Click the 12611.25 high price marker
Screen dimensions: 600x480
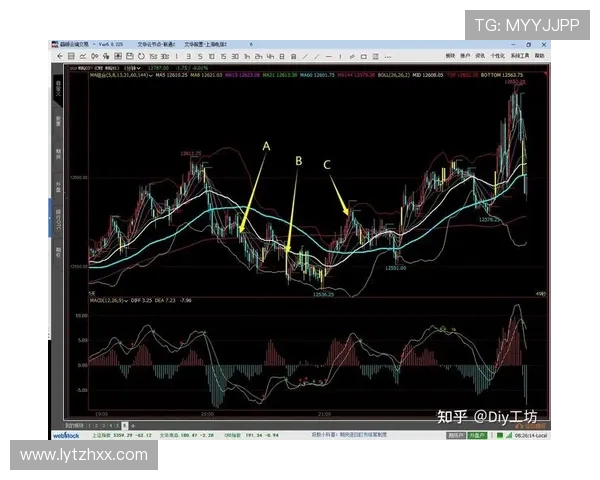192,153
